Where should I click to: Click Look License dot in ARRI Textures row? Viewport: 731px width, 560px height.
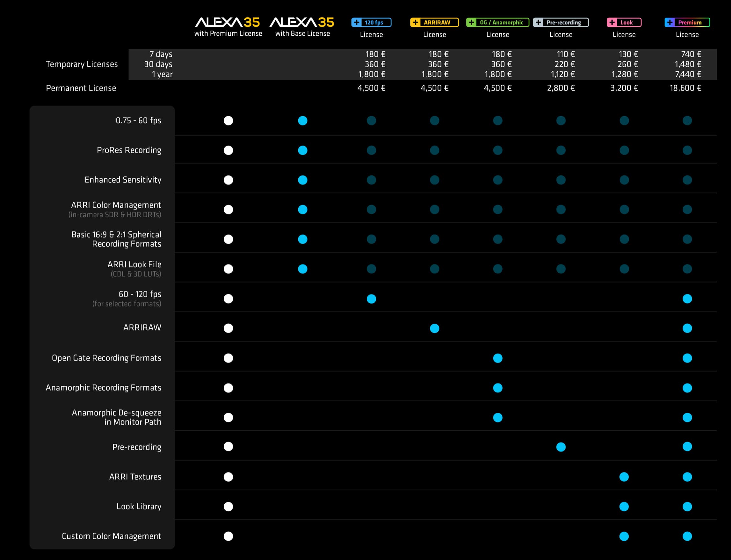click(x=624, y=477)
